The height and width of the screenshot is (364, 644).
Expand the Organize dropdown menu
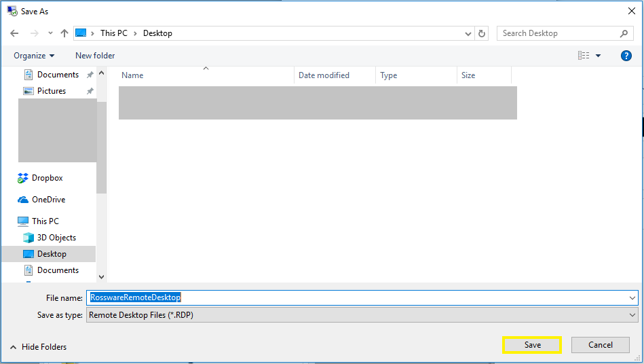[34, 56]
